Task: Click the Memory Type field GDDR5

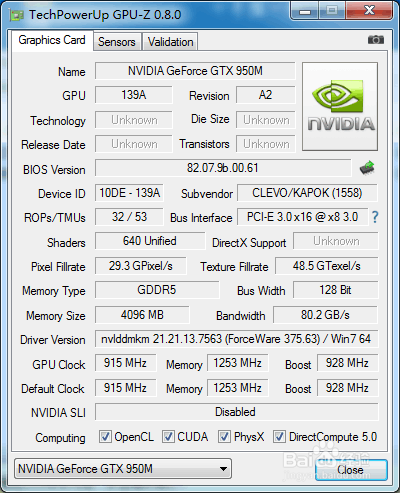Action: pos(157,290)
